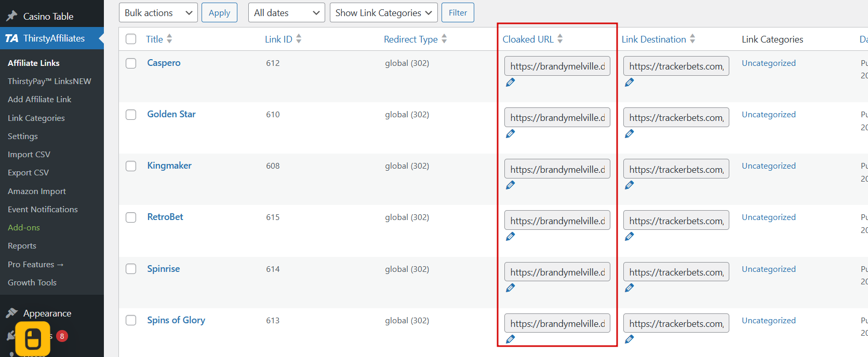This screenshot has width=868, height=357.
Task: Check the Caspero row checkbox
Action: (131, 63)
